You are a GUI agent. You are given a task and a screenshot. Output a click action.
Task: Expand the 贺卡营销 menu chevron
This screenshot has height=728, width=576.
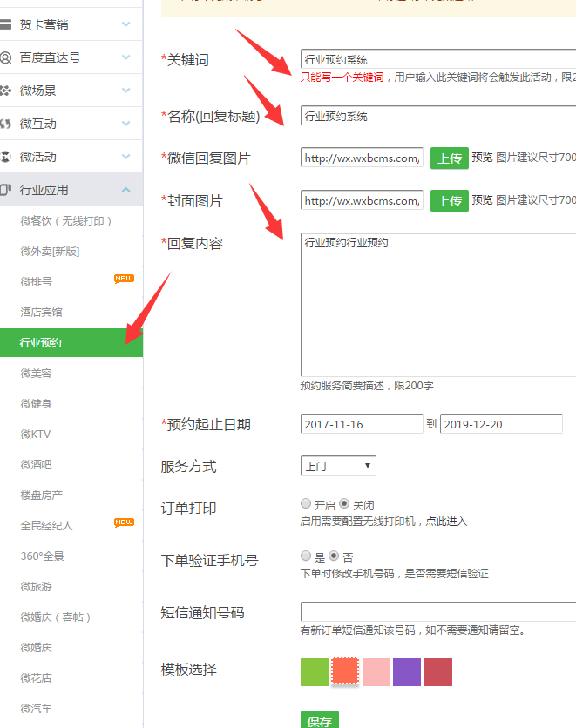(x=125, y=24)
